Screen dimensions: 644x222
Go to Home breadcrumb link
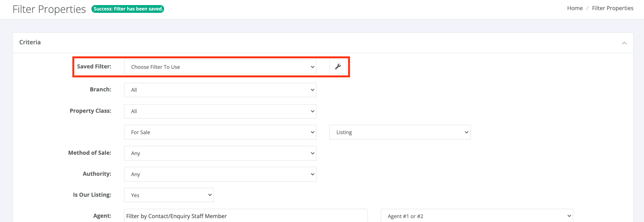[575, 8]
